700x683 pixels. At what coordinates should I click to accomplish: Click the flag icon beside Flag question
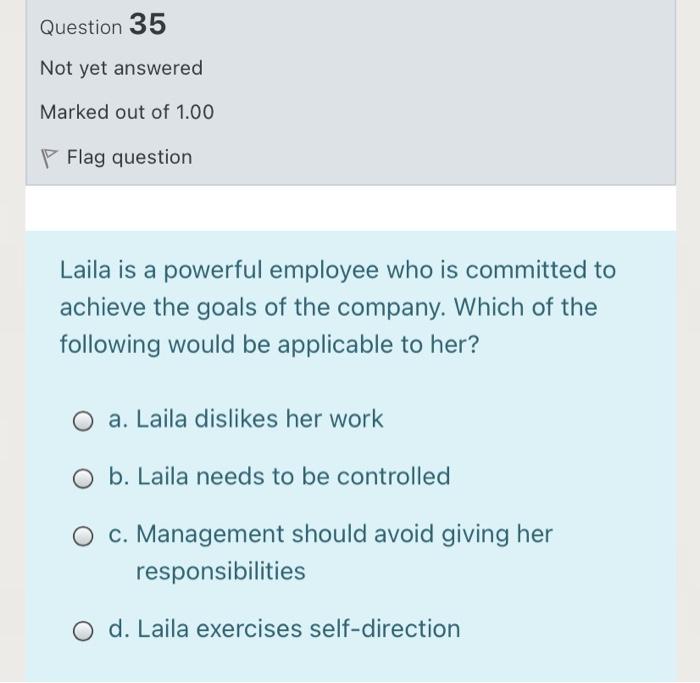49,158
